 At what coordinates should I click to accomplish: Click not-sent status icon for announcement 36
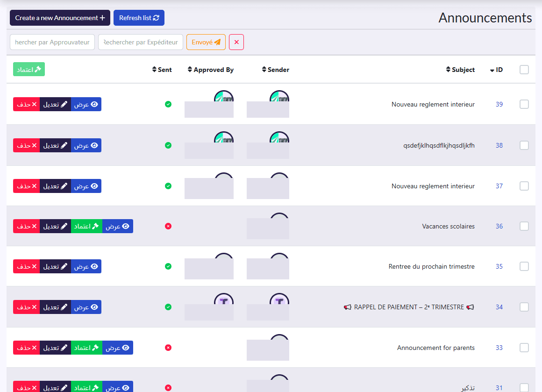(x=168, y=226)
